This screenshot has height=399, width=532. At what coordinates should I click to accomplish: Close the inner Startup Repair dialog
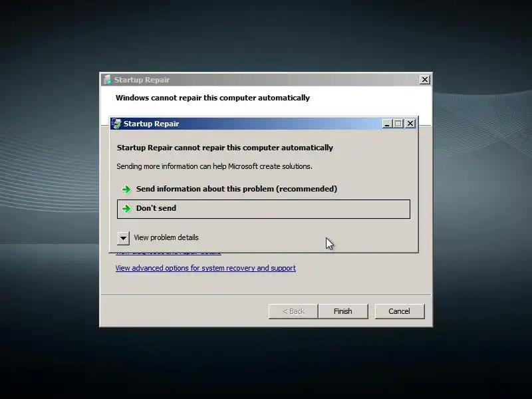coord(410,124)
